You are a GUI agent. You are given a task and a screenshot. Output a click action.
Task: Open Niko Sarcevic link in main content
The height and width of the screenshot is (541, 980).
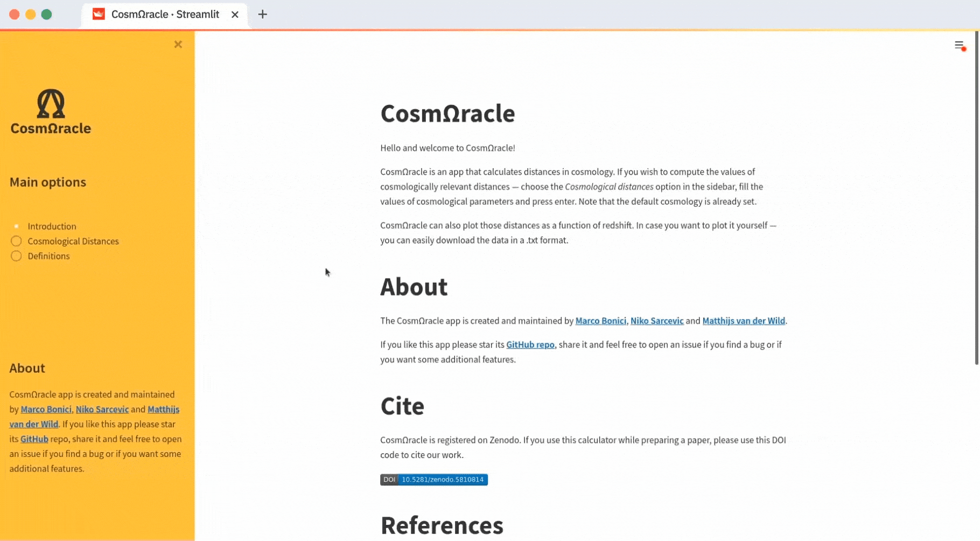656,321
